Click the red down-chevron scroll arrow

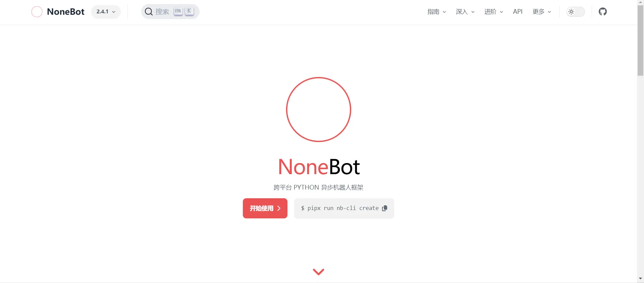tap(318, 272)
